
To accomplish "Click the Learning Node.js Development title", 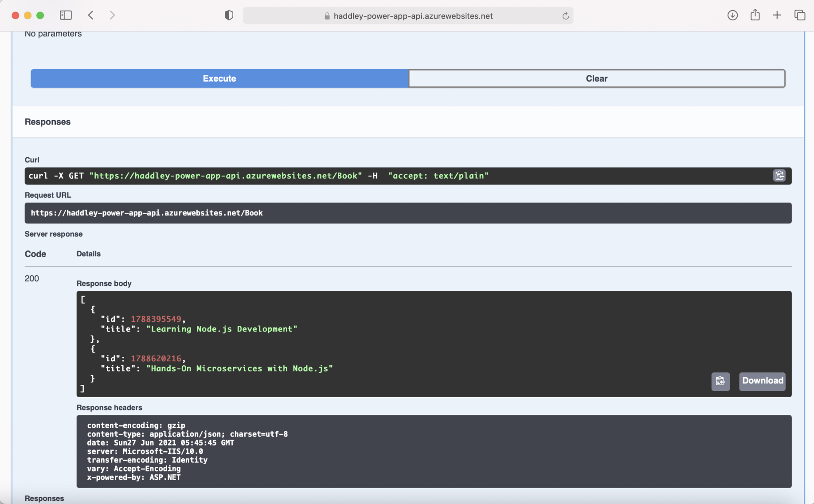I will (x=221, y=329).
